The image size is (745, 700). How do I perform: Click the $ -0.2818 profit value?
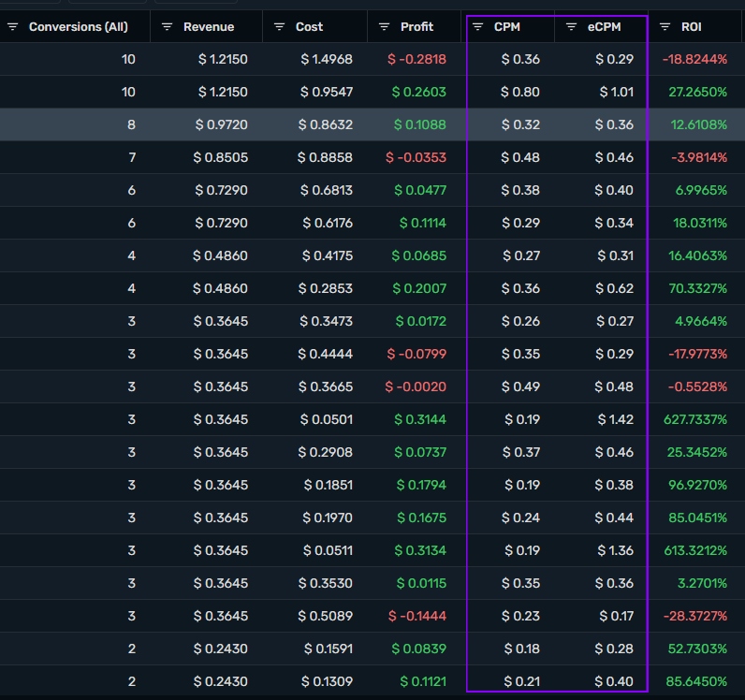point(416,60)
